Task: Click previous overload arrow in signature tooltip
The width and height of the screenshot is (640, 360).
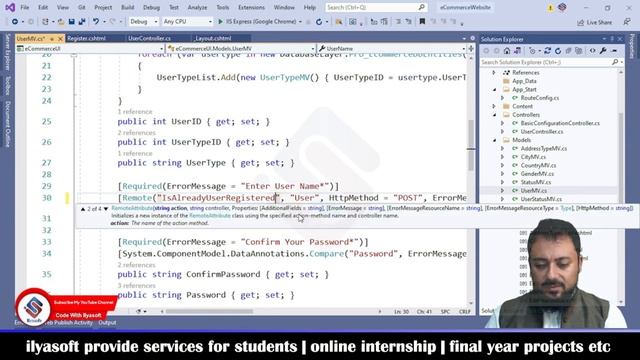Action: click(83, 209)
